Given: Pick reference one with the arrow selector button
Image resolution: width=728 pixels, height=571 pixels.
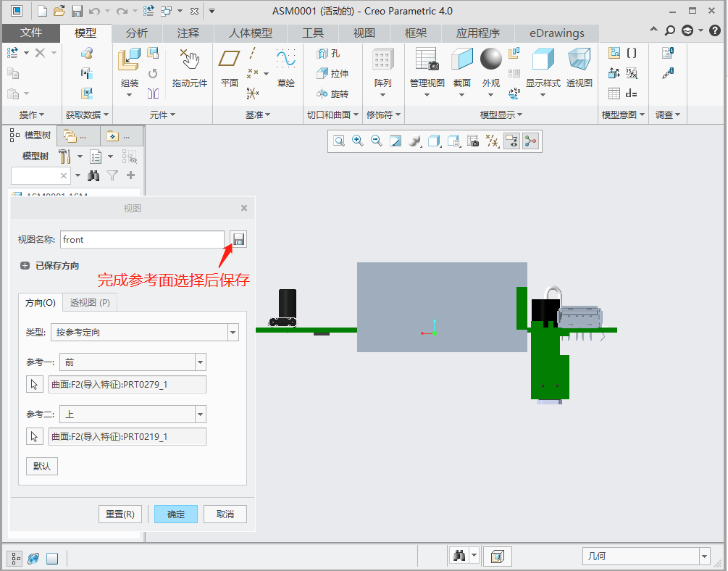Looking at the screenshot, I should click(x=33, y=384).
